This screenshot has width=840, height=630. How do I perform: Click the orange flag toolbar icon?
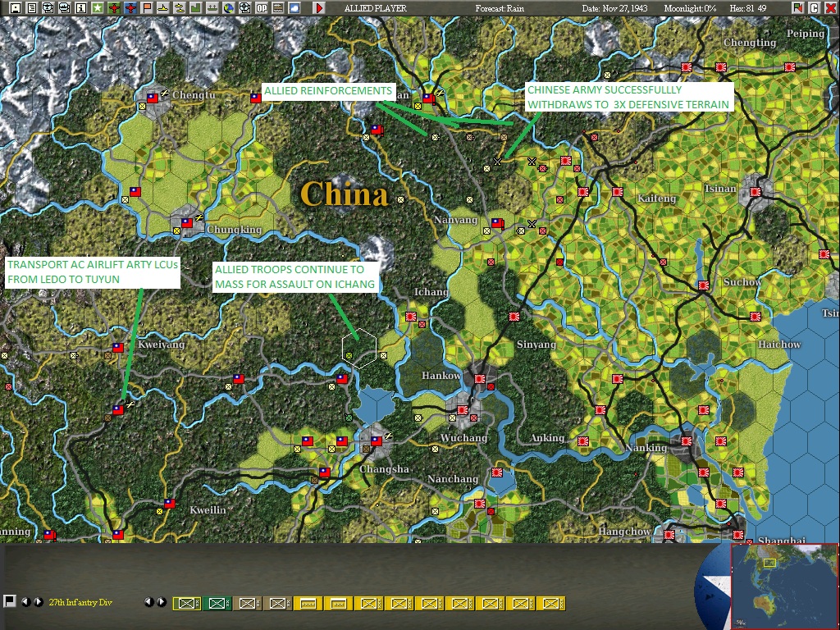pos(147,8)
